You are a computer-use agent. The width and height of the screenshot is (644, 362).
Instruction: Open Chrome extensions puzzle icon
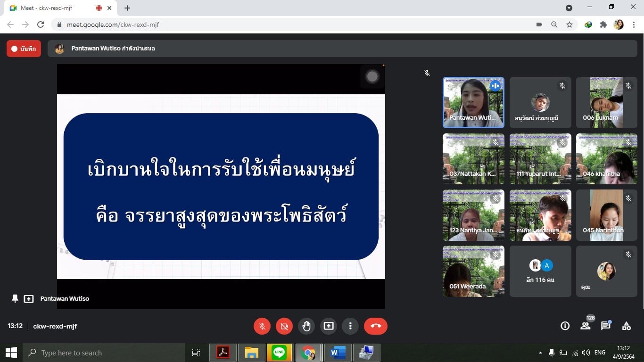(603, 25)
